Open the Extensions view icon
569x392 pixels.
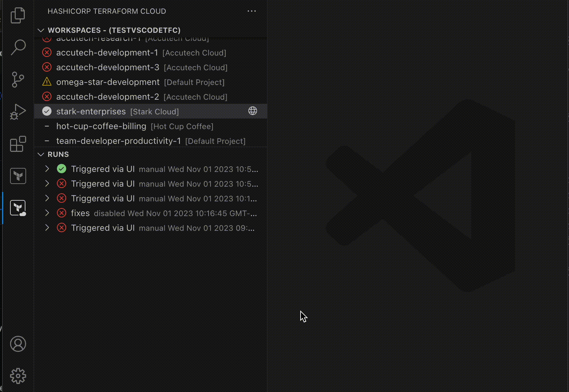coord(18,144)
